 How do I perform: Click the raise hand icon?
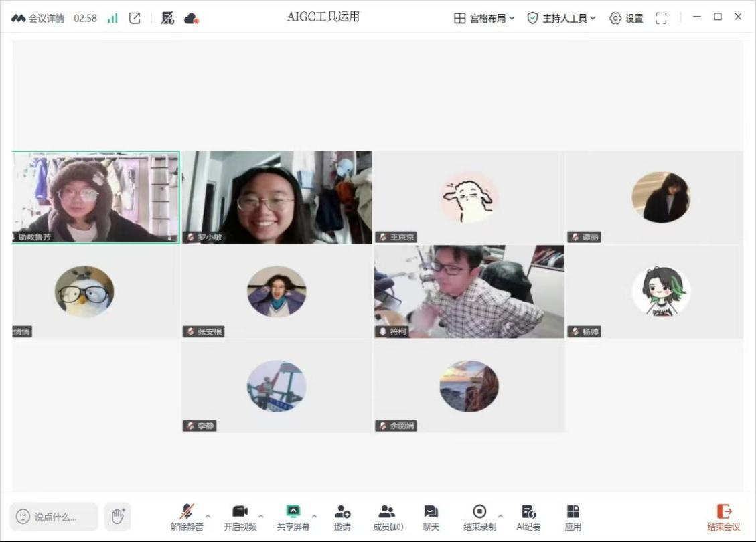point(118,516)
